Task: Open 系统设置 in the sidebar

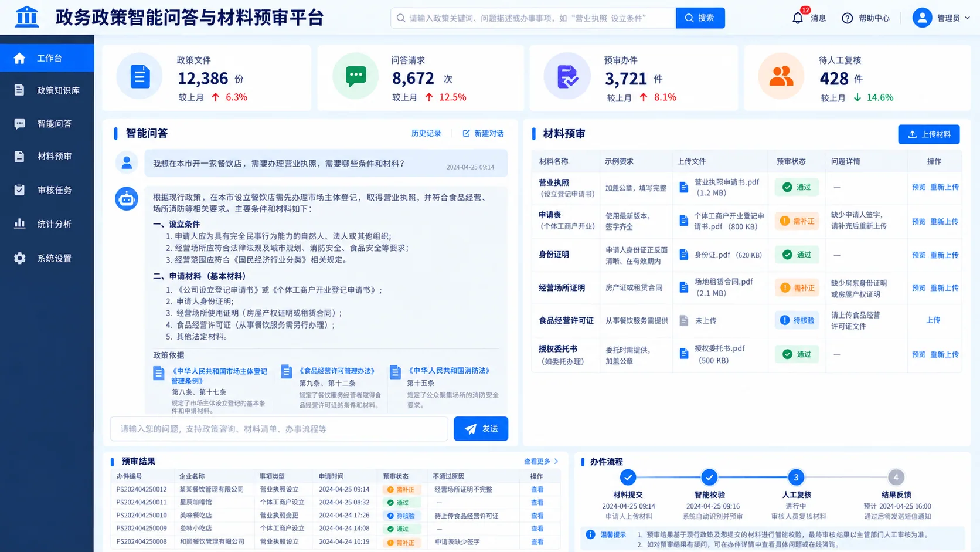Action: click(x=47, y=258)
